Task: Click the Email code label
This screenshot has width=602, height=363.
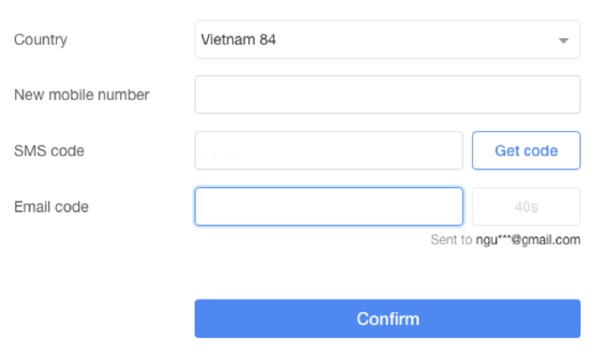Action: tap(51, 207)
